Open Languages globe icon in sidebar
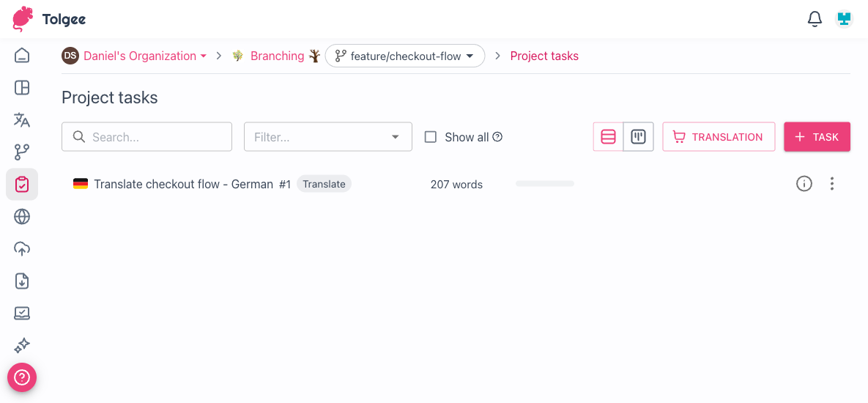Screen dimensions: 868x403 22,216
